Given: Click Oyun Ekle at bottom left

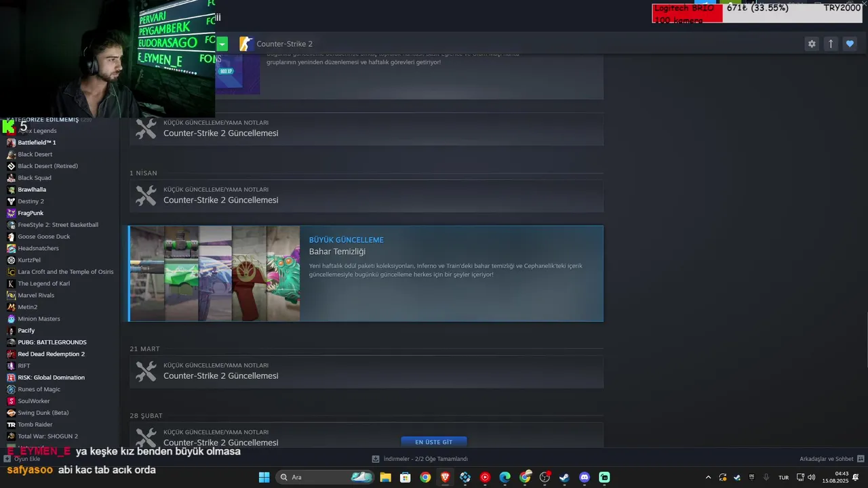Looking at the screenshot, I should tap(22, 459).
